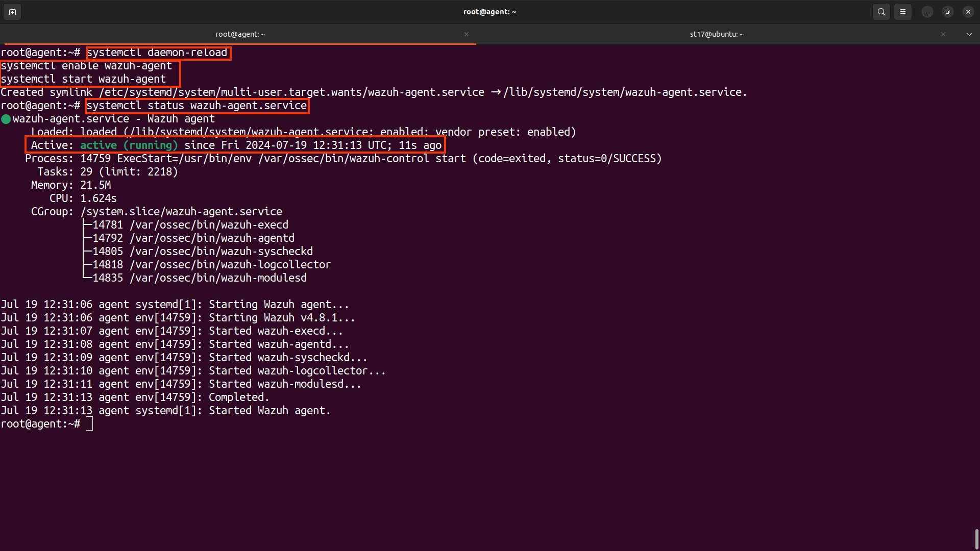Click the 'Starting Wazuh agent...' log line
Screen dimensions: 980x551
[175, 305]
